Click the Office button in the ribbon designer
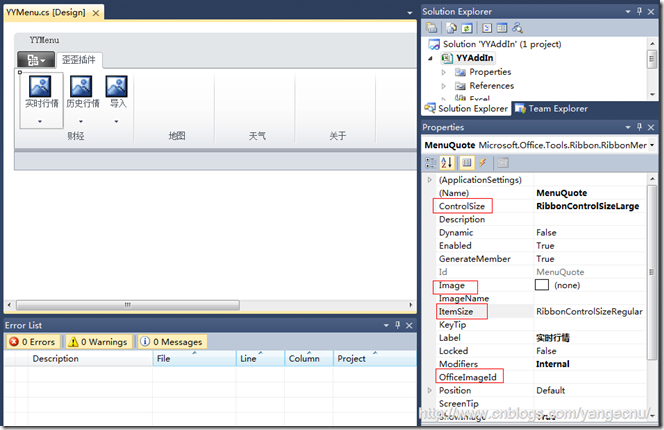 point(36,60)
